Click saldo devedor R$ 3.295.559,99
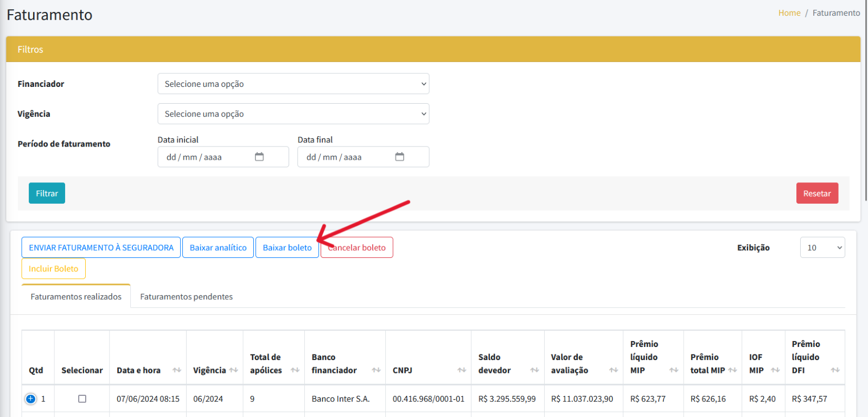 pyautogui.click(x=507, y=399)
